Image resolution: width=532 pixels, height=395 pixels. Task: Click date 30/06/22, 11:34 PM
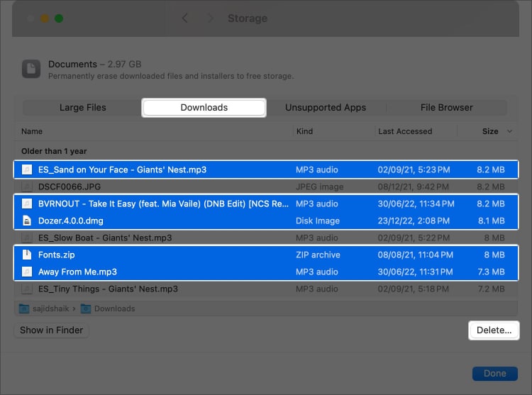(x=416, y=204)
